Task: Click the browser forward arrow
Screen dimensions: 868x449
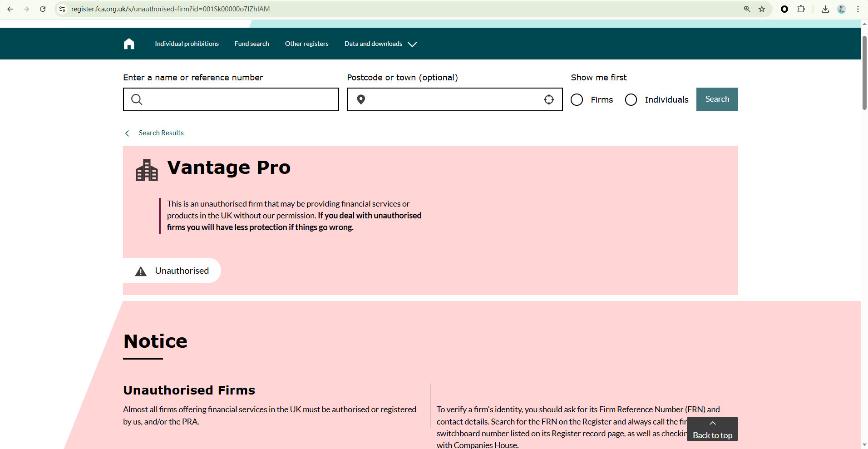Action: click(26, 9)
